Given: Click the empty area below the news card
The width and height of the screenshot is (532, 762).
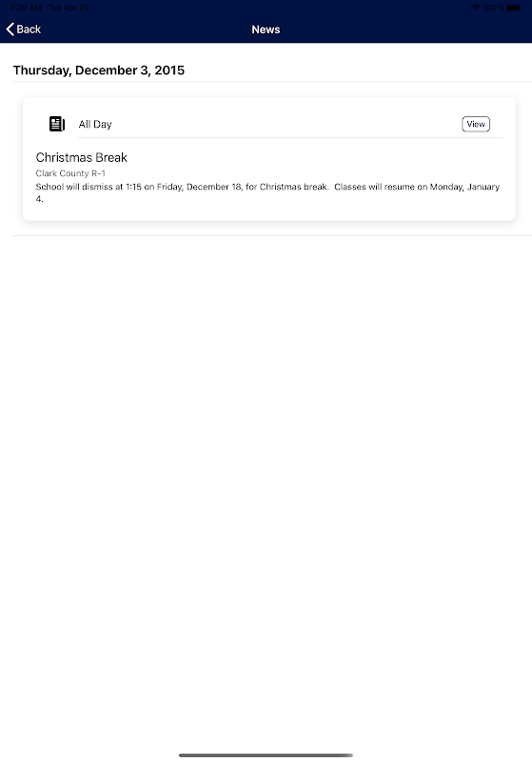Looking at the screenshot, I should coord(266,486).
